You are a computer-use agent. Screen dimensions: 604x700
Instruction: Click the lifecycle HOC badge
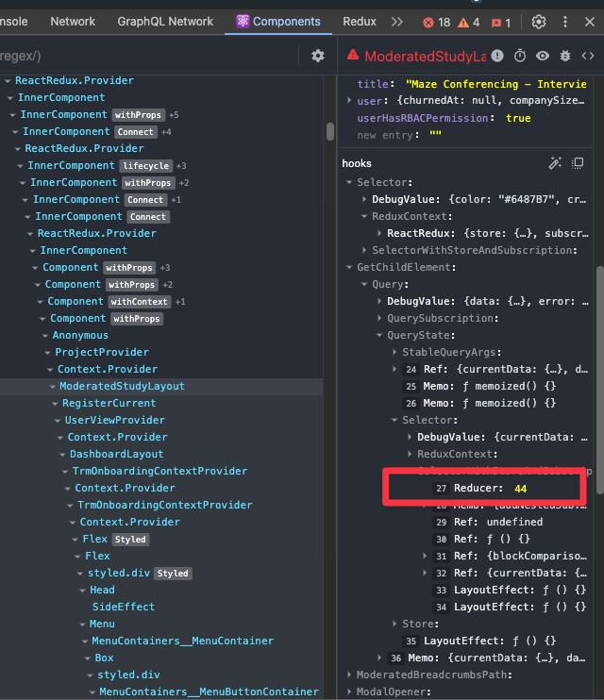tap(146, 166)
